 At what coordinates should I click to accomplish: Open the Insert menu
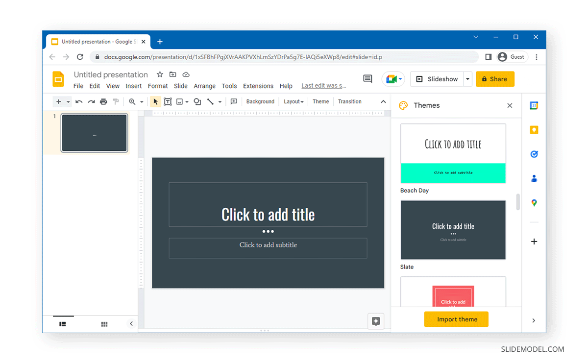pyautogui.click(x=134, y=86)
